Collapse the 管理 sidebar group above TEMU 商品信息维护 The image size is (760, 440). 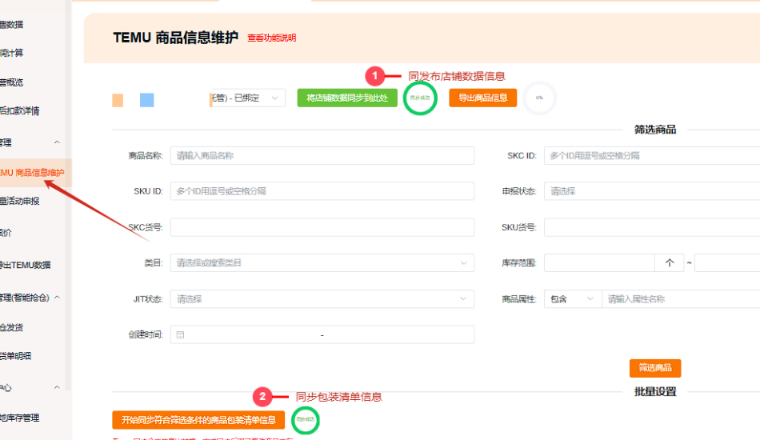click(57, 142)
